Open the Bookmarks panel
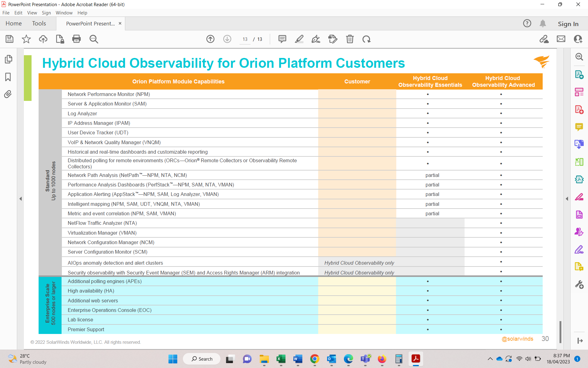 pyautogui.click(x=8, y=77)
